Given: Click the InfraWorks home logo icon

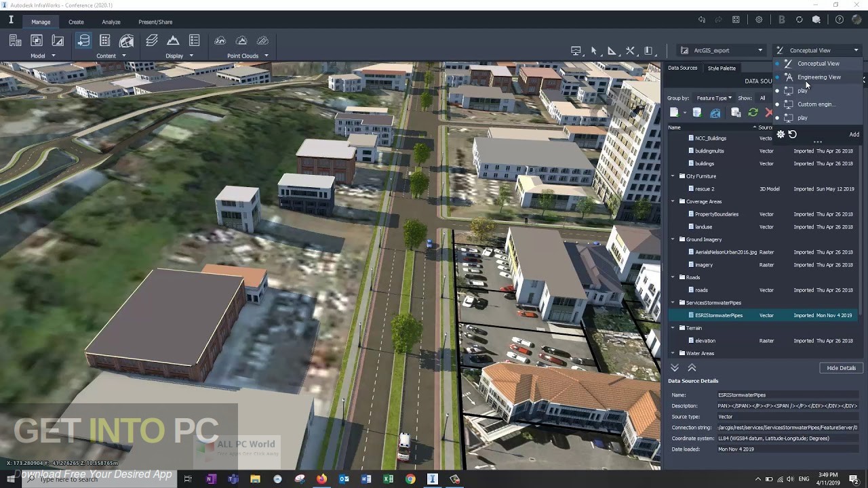Looking at the screenshot, I should coord(11,20).
